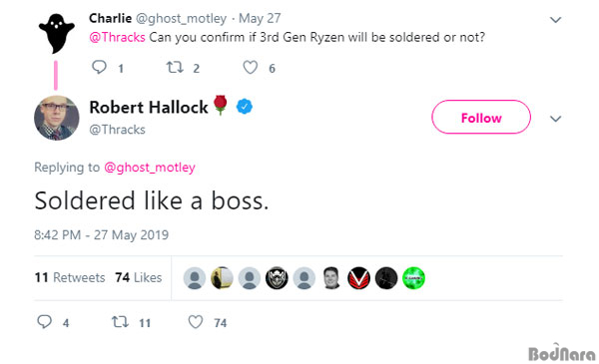Open the tweet timestamp 8:42 PM - 27 May 2019

point(101,234)
